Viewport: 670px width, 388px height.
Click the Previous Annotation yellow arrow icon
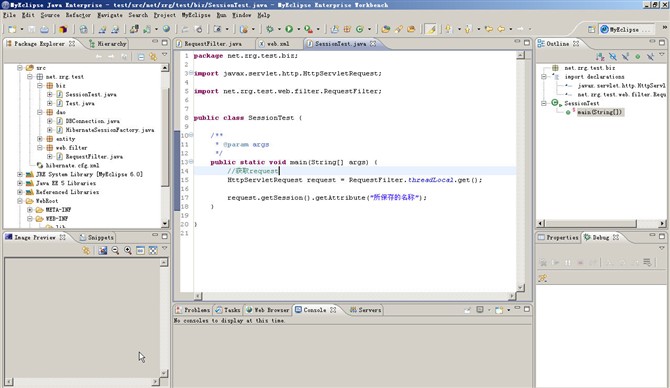(467, 29)
